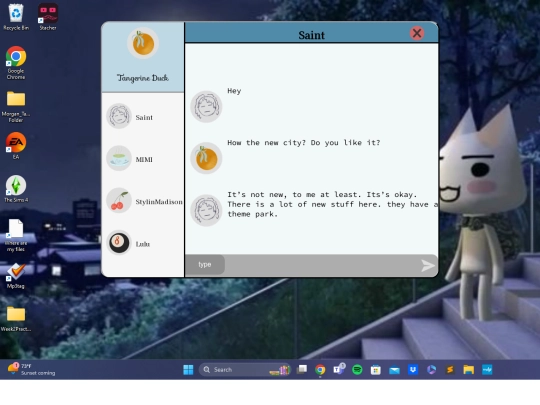Open the Week2Pract folder on desktop

[x=16, y=319]
